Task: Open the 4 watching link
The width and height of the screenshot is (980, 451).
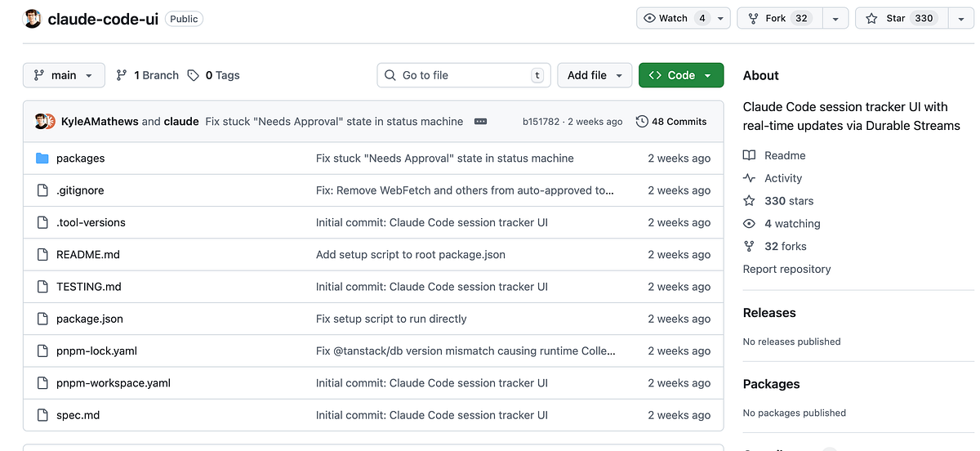Action: (x=792, y=224)
